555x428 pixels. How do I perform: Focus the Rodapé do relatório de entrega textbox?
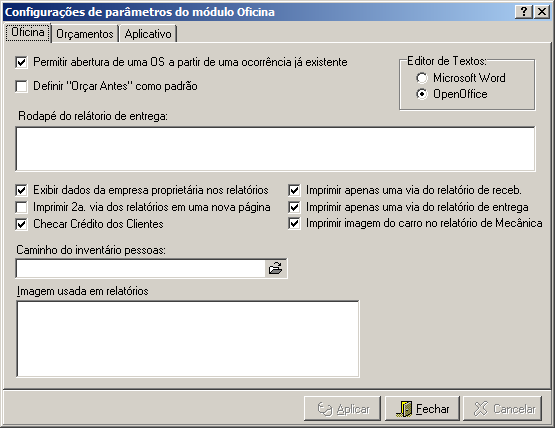(275, 149)
